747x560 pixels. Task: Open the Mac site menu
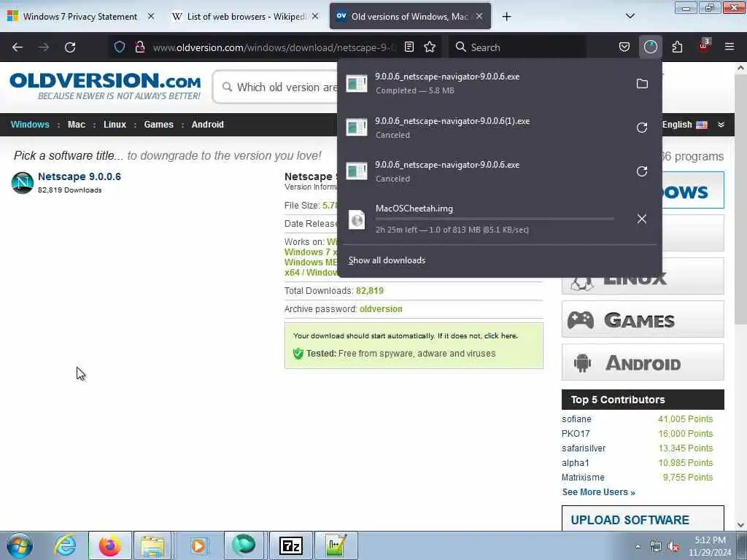click(76, 124)
